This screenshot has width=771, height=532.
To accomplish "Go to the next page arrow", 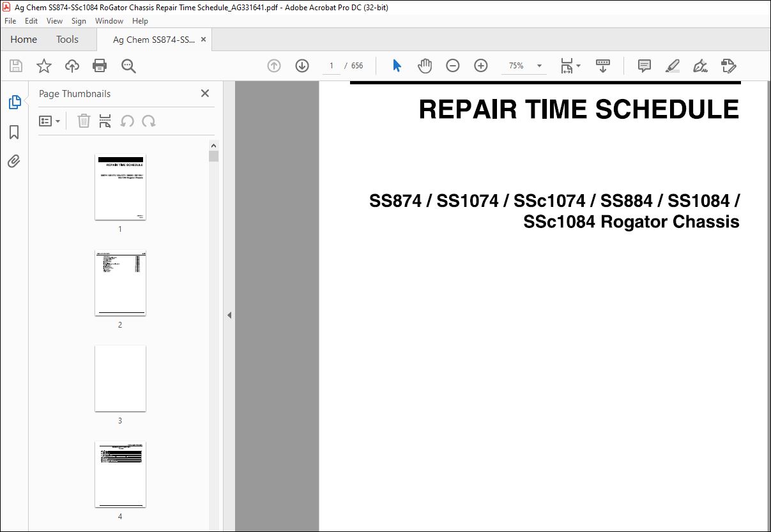I will click(x=302, y=66).
